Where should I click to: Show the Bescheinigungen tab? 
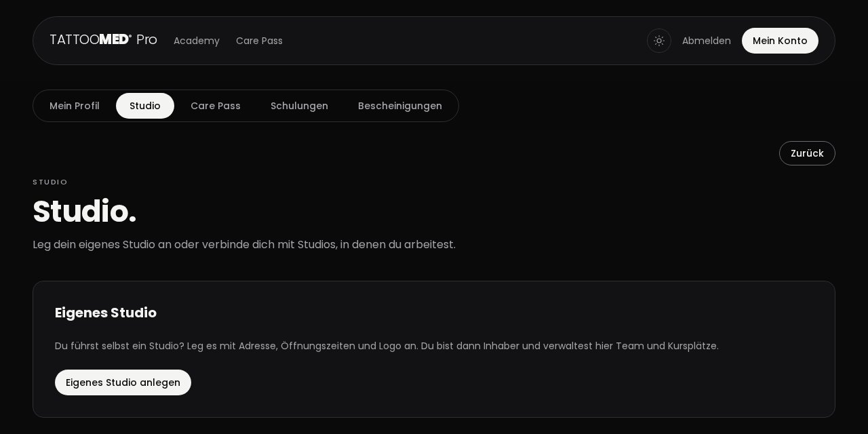point(400,106)
